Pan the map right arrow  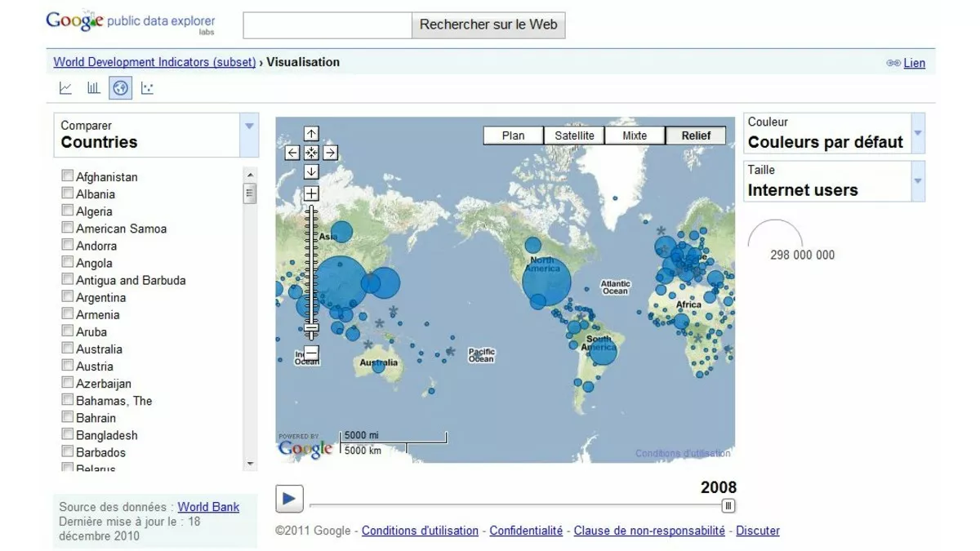click(x=330, y=153)
